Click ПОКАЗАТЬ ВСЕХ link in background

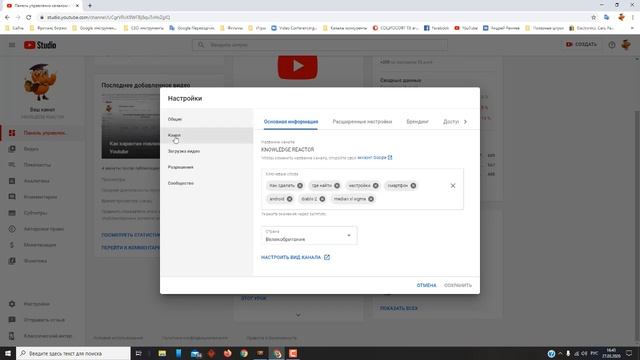[x=398, y=309]
